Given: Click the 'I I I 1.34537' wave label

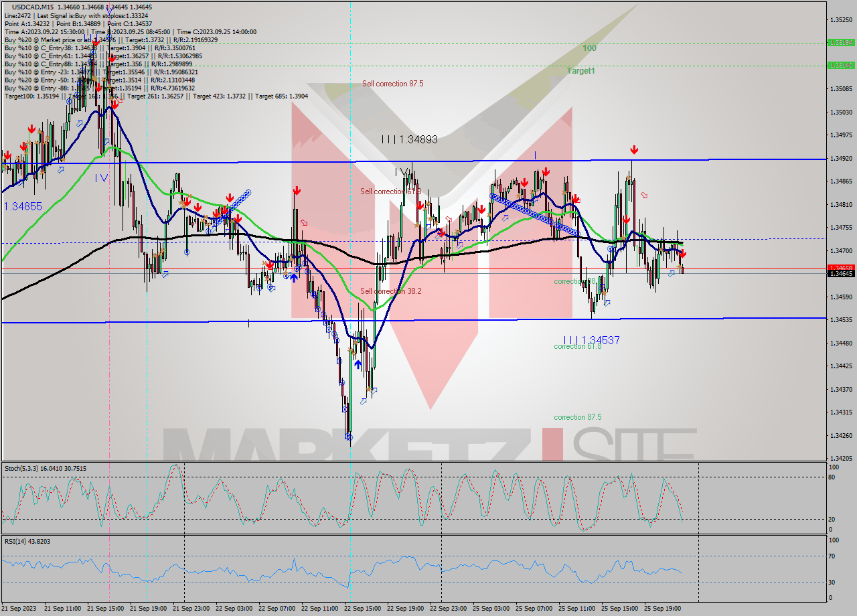Looking at the screenshot, I should coord(591,340).
